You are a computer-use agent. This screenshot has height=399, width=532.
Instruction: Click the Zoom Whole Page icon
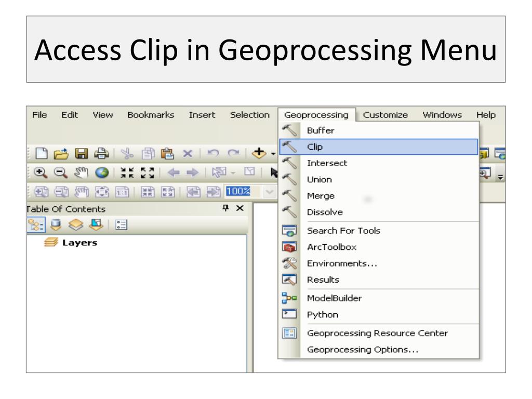(102, 192)
